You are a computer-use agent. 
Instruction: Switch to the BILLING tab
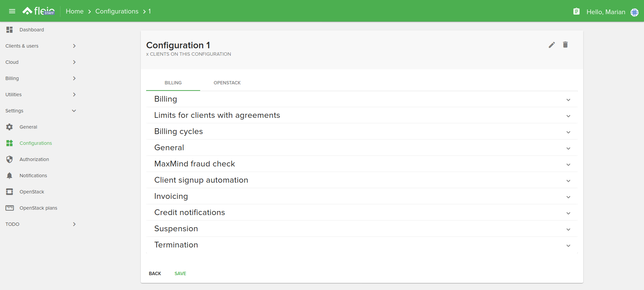tap(173, 83)
